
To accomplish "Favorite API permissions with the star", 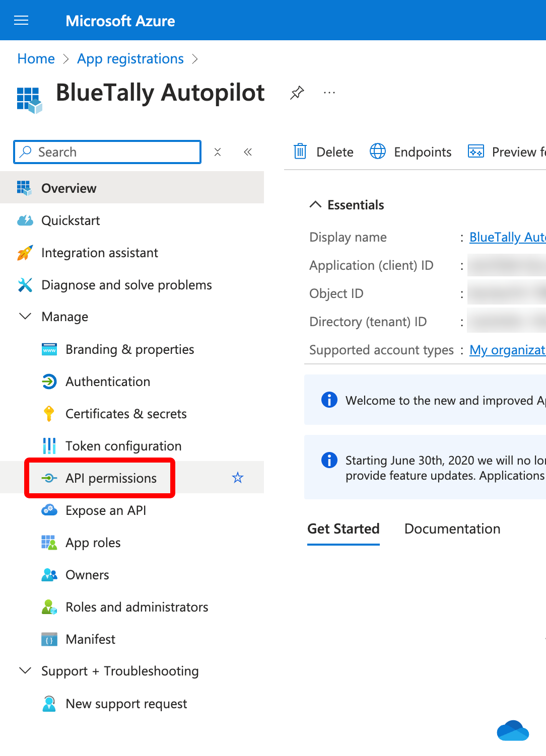I will coord(238,478).
